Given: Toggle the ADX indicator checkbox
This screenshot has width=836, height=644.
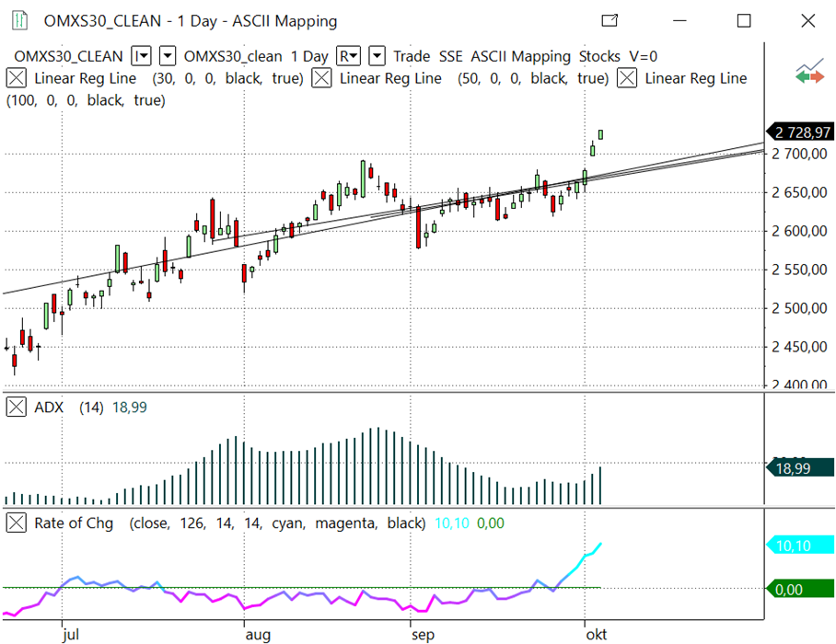Looking at the screenshot, I should tap(16, 407).
